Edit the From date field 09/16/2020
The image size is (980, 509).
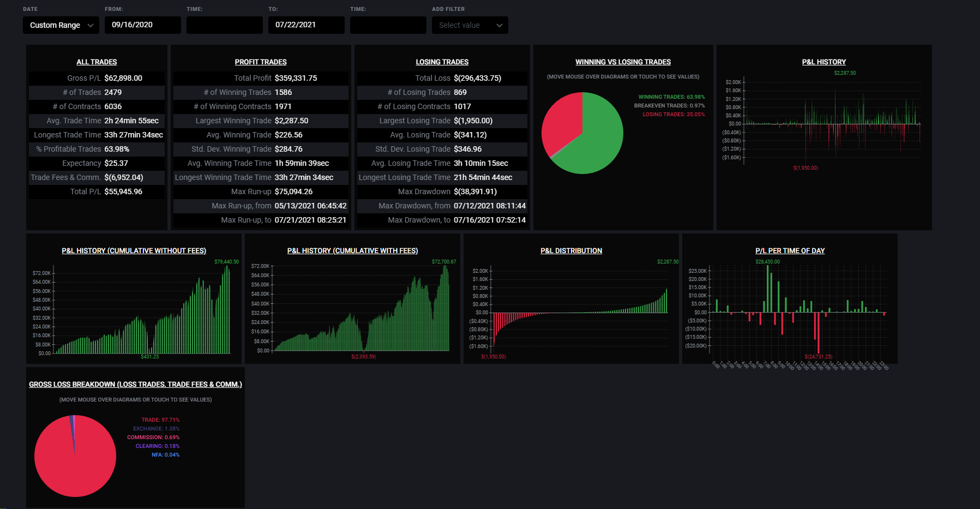(x=143, y=25)
